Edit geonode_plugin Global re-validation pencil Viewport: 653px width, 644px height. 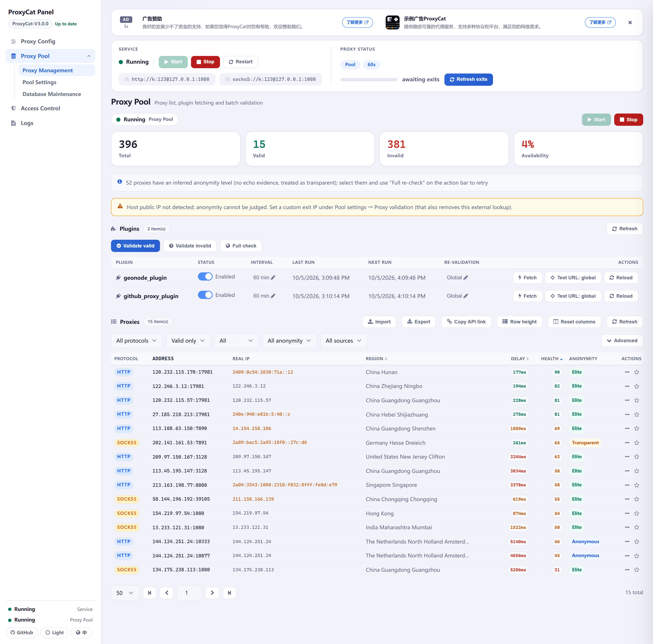coord(466,278)
